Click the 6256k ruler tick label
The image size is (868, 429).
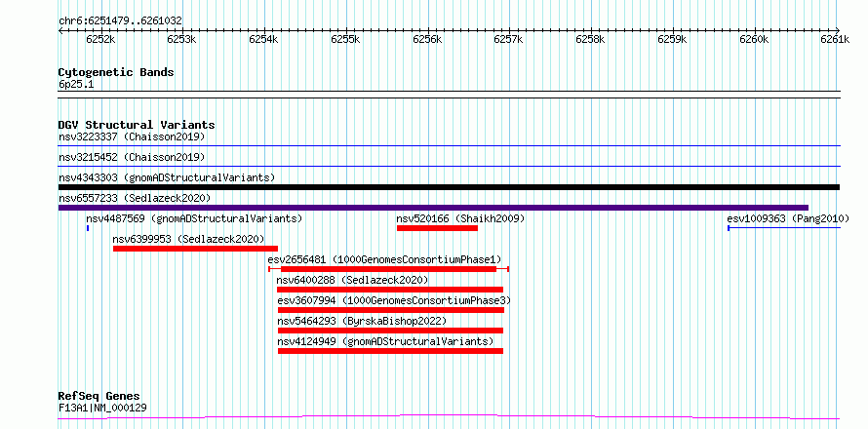(x=427, y=39)
